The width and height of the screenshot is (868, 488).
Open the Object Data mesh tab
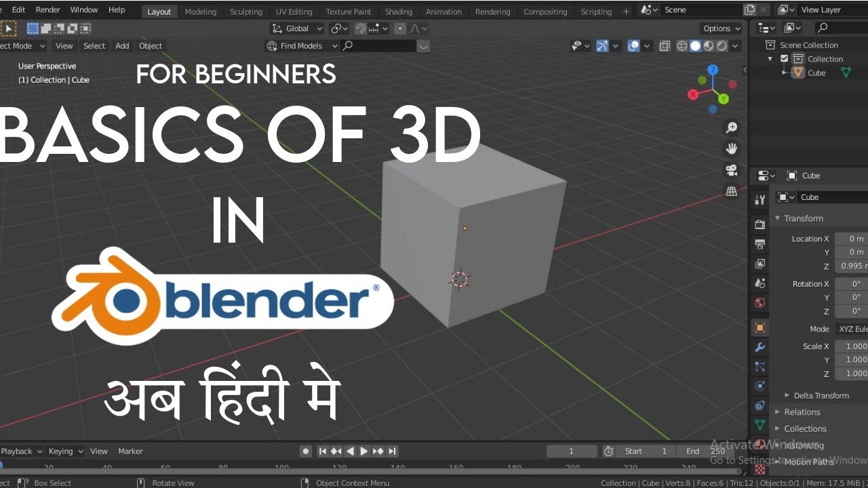[x=760, y=426]
